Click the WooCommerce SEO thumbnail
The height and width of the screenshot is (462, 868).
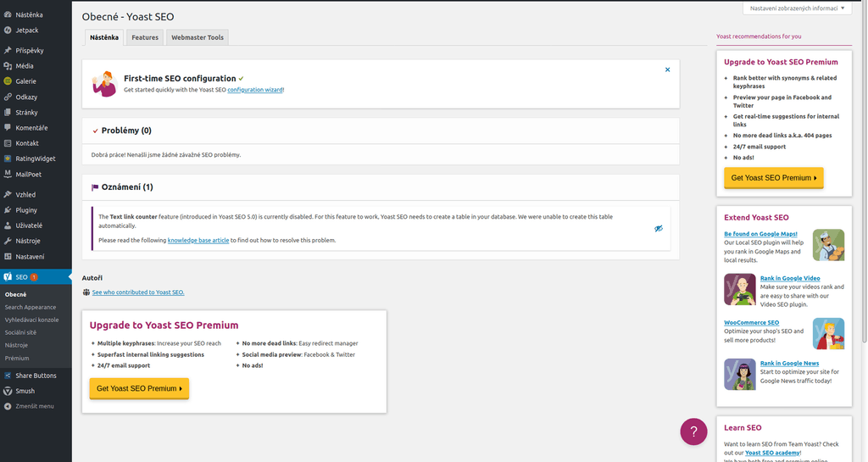pos(829,334)
